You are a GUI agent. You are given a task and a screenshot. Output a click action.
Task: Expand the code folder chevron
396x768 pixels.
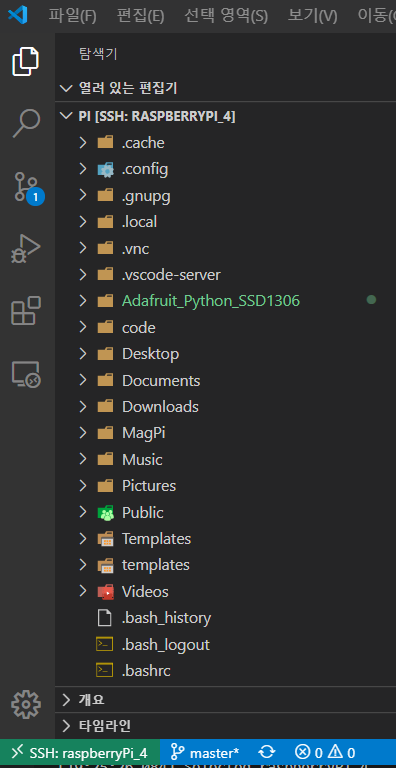[83, 327]
